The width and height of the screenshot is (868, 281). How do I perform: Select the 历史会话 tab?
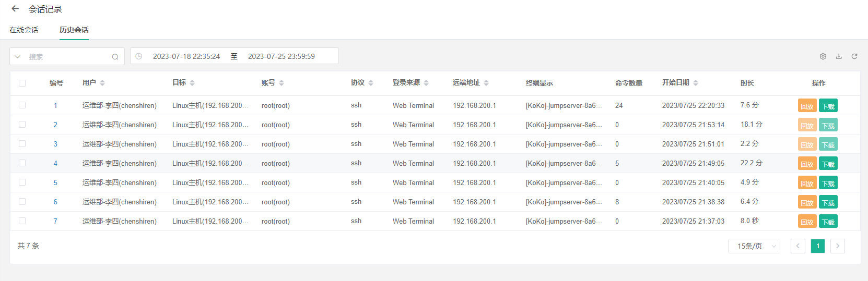point(74,30)
